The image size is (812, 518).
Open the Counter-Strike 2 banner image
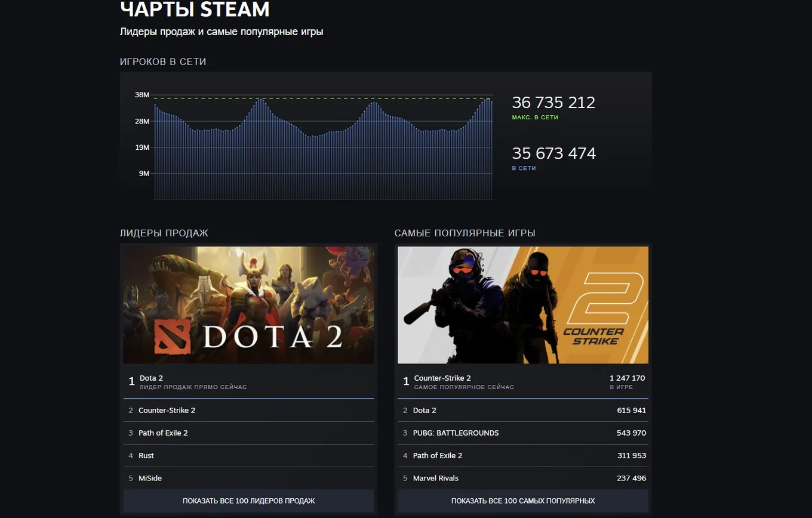[x=523, y=305]
